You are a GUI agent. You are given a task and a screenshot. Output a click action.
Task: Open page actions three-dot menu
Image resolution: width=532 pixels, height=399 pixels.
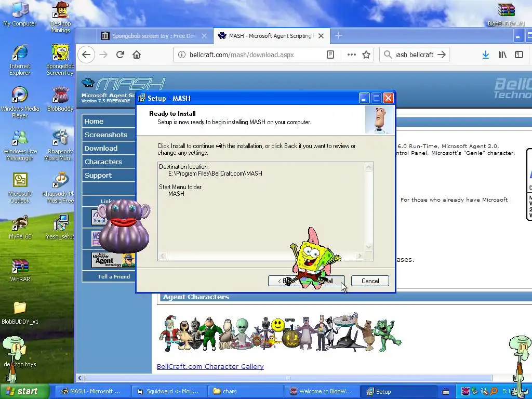click(x=352, y=55)
